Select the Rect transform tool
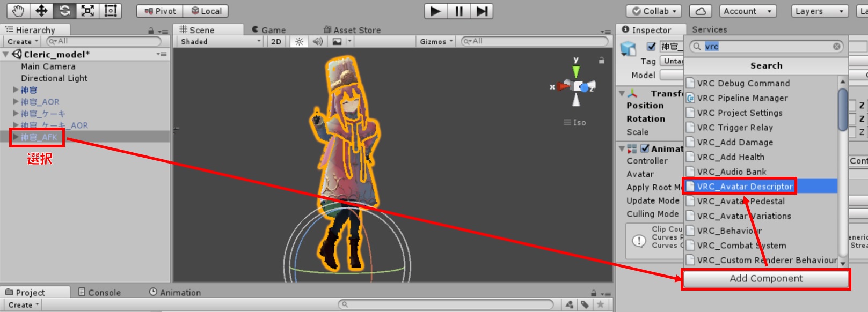The image size is (868, 312). point(111,11)
